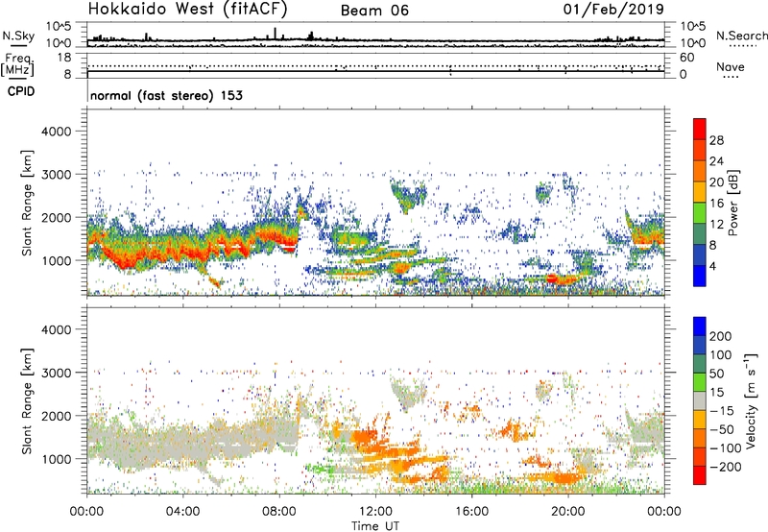Click the "4" label on the Power colorbar
The image size is (768, 532).
pos(712,266)
